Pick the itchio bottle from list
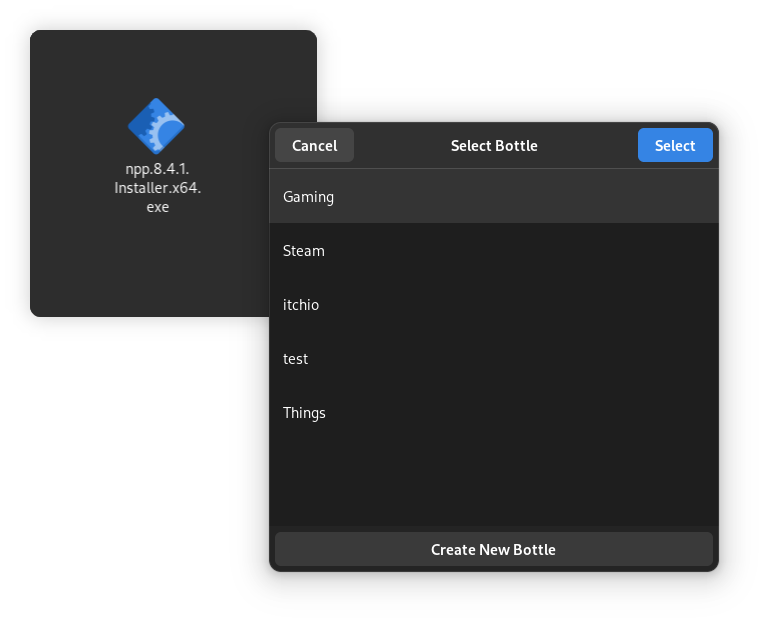The image size is (780, 639). (x=301, y=305)
